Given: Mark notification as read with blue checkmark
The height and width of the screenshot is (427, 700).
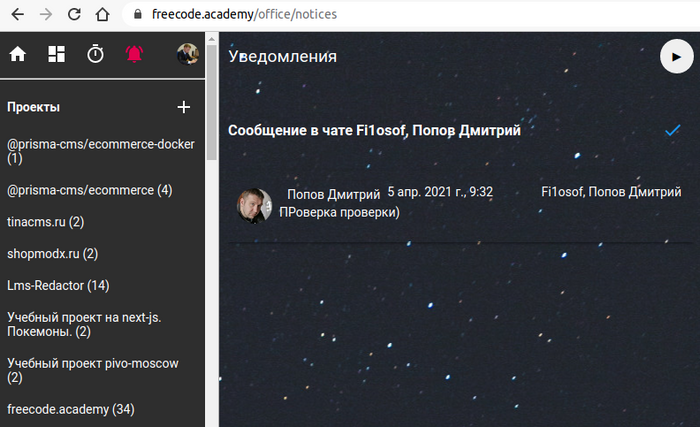Looking at the screenshot, I should 672,130.
